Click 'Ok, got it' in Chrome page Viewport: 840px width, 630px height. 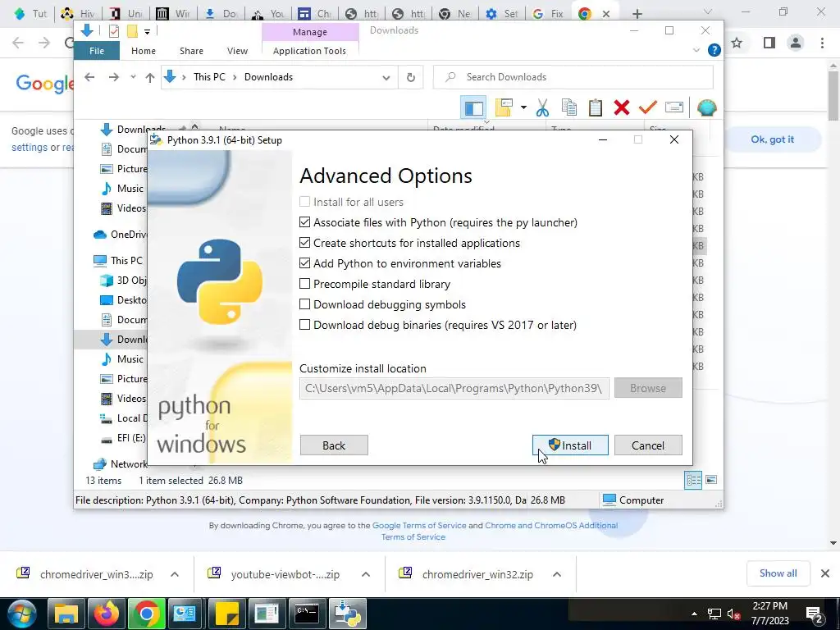772,139
